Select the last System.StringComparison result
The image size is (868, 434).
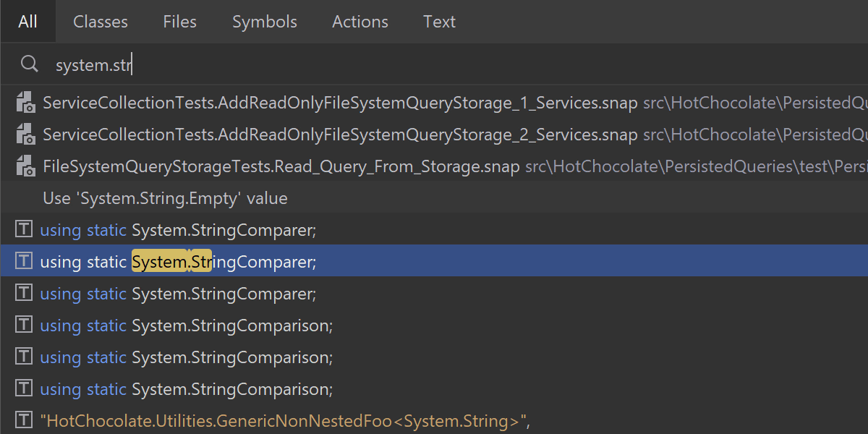[231, 389]
